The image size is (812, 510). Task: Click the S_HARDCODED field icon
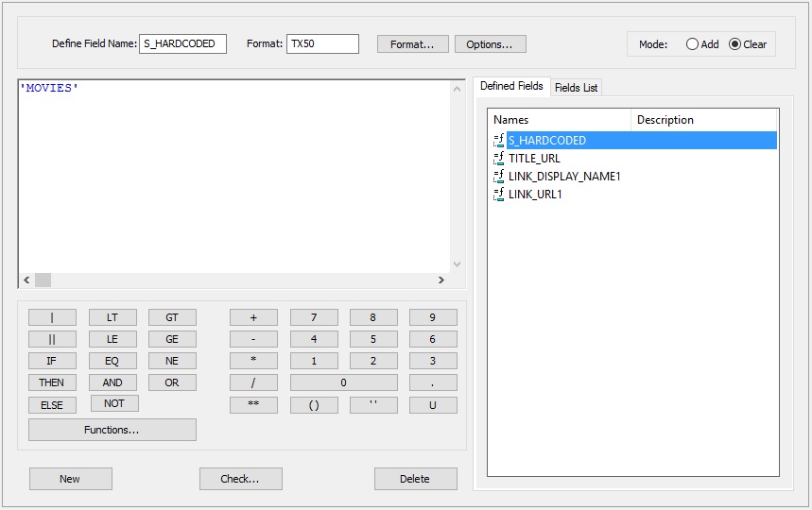[499, 141]
